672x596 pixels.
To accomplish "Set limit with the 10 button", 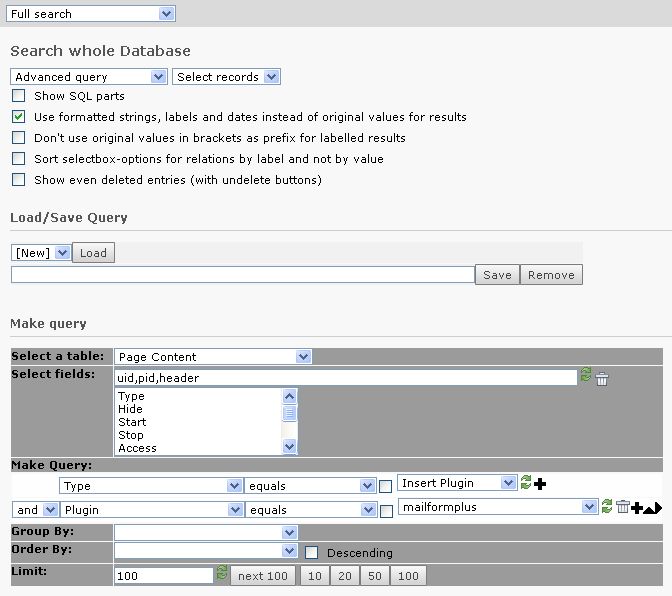I will pos(315,576).
